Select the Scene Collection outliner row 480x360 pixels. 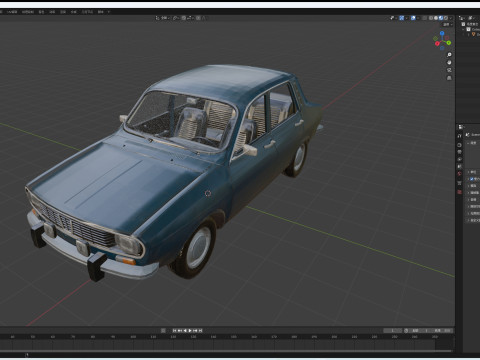[x=471, y=24]
